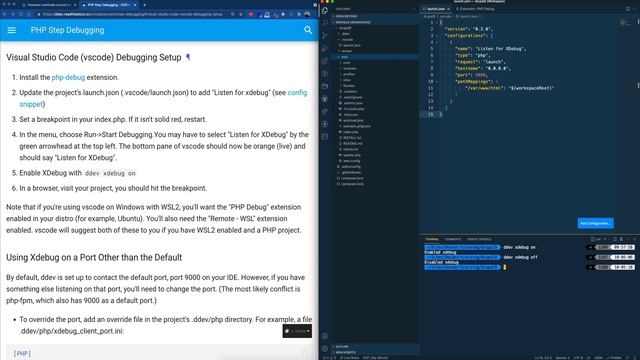Click the permalink pilcrow beside Debugging Setup heading

[188, 57]
